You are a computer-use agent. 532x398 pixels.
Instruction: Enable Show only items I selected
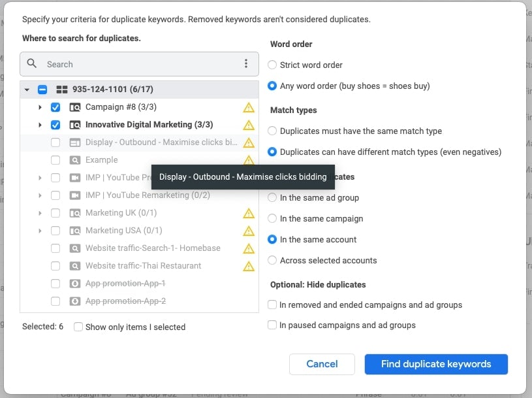(78, 327)
